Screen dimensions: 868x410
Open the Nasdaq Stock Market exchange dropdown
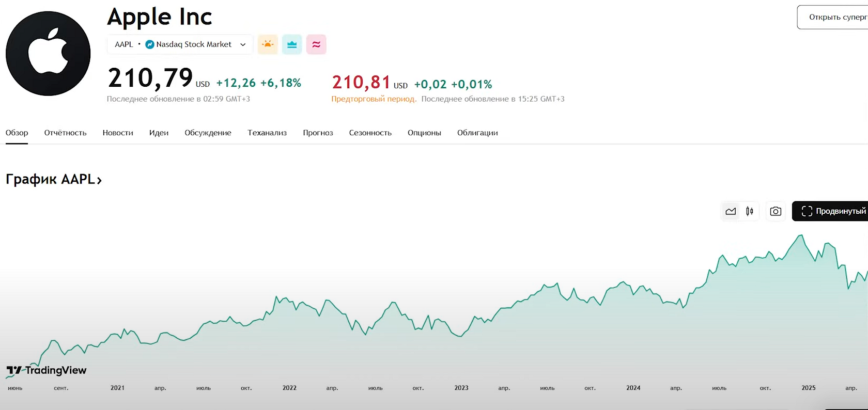coord(242,44)
